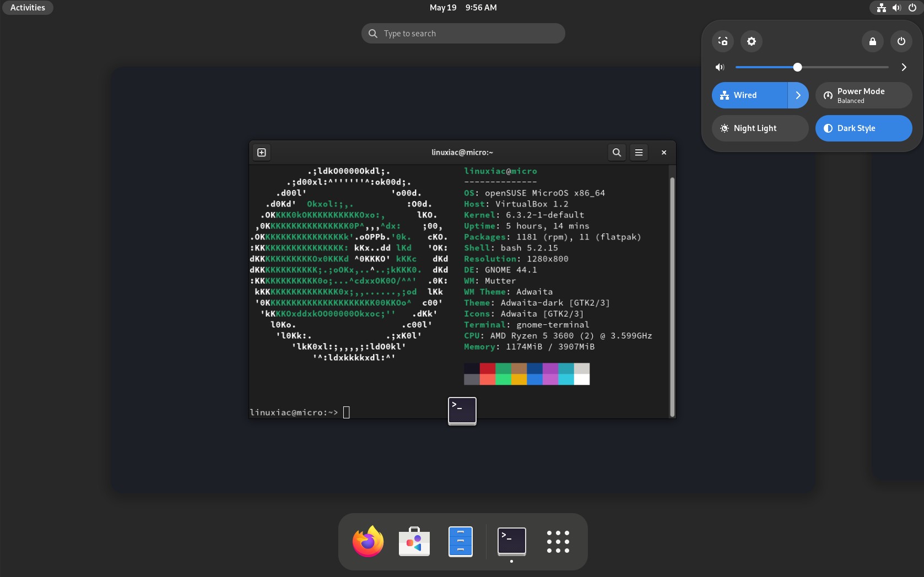This screenshot has width=924, height=577.
Task: Toggle Dark Style
Action: (x=864, y=128)
